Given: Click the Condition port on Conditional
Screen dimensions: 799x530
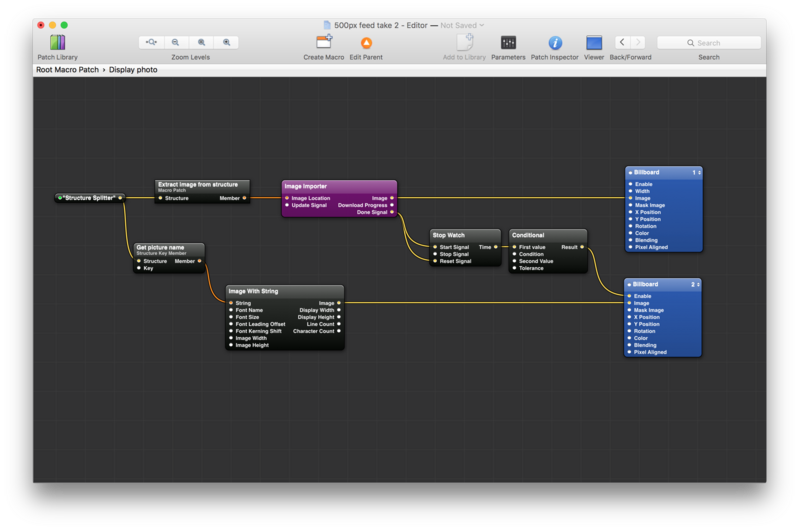Looking at the screenshot, I should point(515,254).
